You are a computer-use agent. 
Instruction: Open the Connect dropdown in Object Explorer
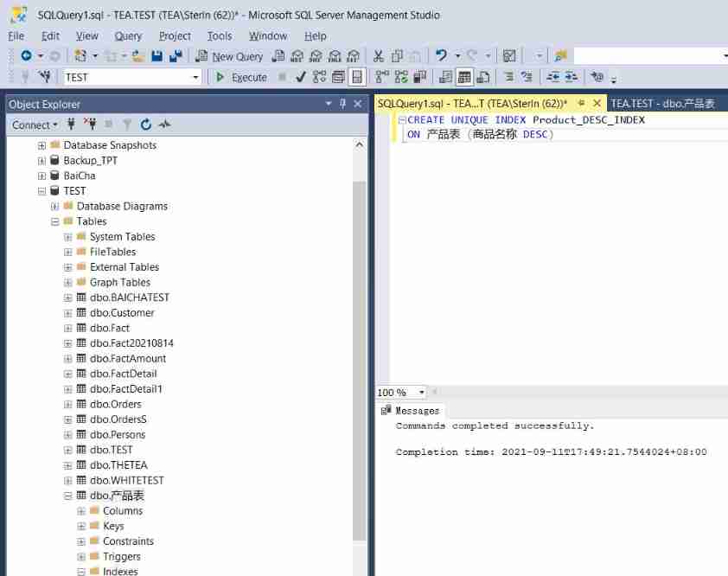click(35, 125)
